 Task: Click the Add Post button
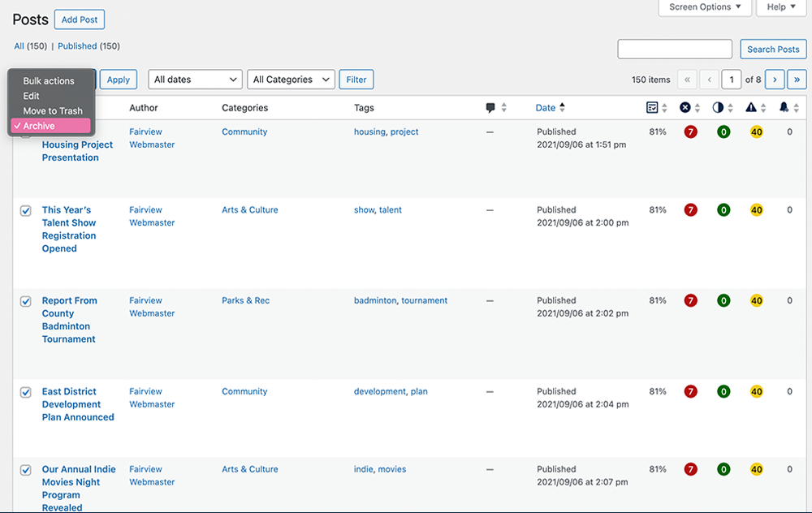79,19
